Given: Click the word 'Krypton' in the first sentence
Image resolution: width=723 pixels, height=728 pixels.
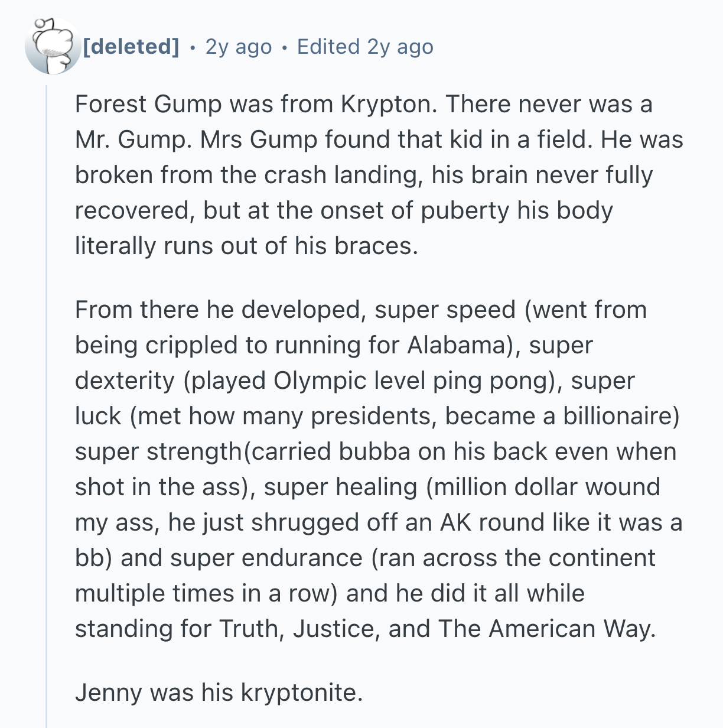Looking at the screenshot, I should coord(387,104).
